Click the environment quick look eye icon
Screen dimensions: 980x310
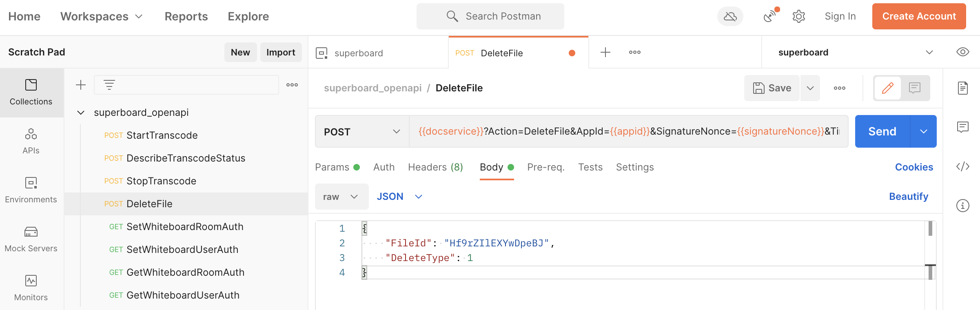962,52
